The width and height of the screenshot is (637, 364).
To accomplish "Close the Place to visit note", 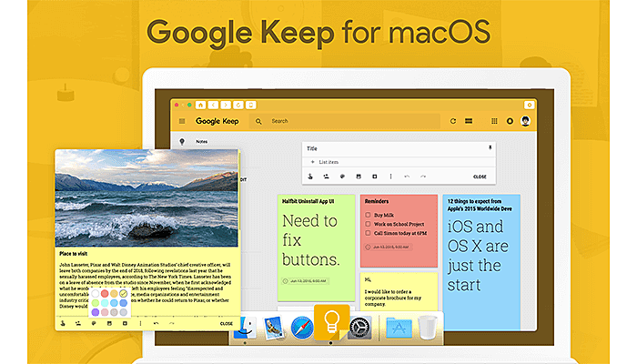I will point(227,324).
